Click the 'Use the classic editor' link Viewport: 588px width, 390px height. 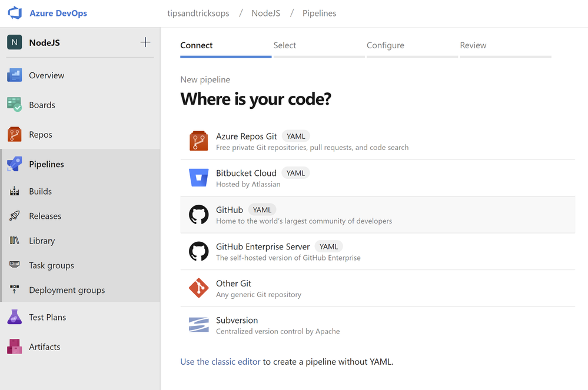tap(220, 362)
